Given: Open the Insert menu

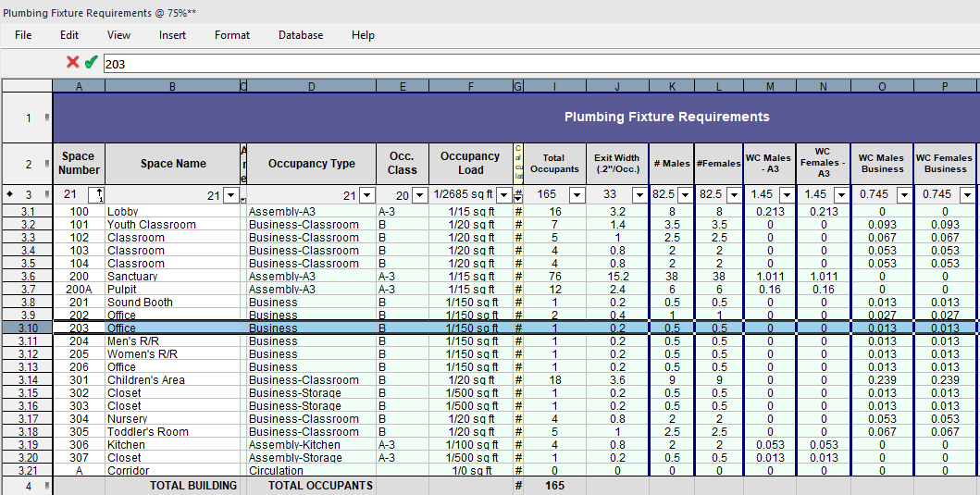Looking at the screenshot, I should (x=172, y=35).
